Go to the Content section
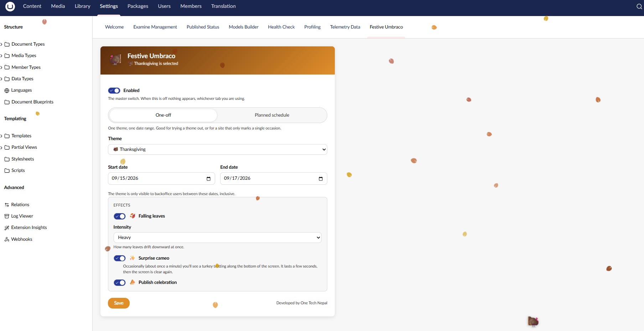The width and height of the screenshot is (644, 331). click(32, 6)
